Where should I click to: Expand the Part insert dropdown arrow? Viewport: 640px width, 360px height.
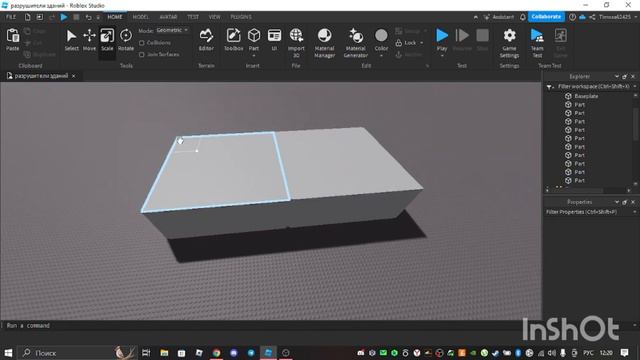coord(254,56)
